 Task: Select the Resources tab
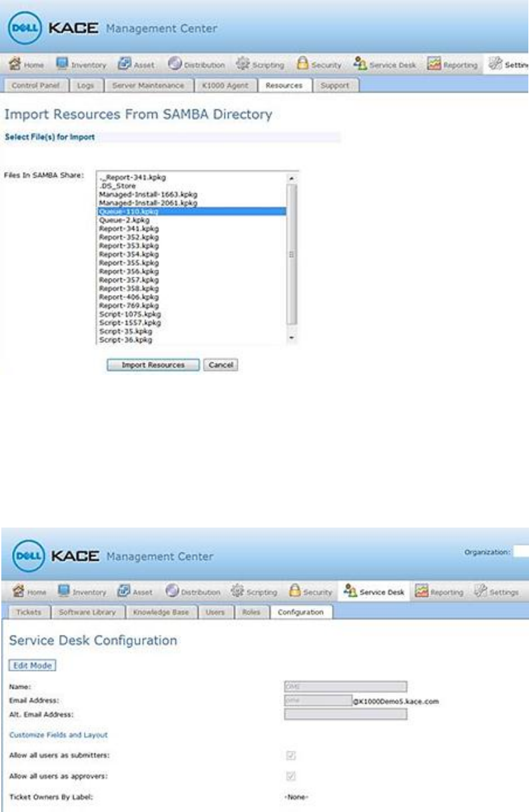[285, 85]
